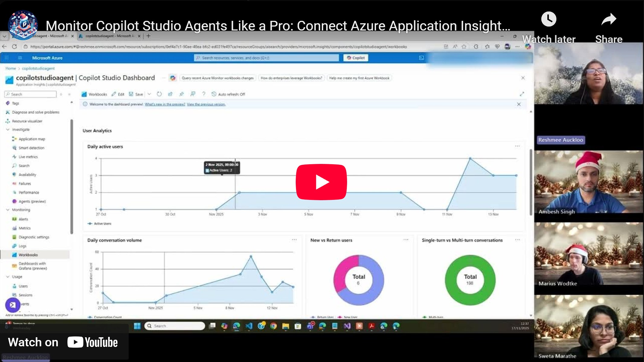Dismiss the dashboard preview welcome banner
This screenshot has height=362, width=644.
(519, 104)
